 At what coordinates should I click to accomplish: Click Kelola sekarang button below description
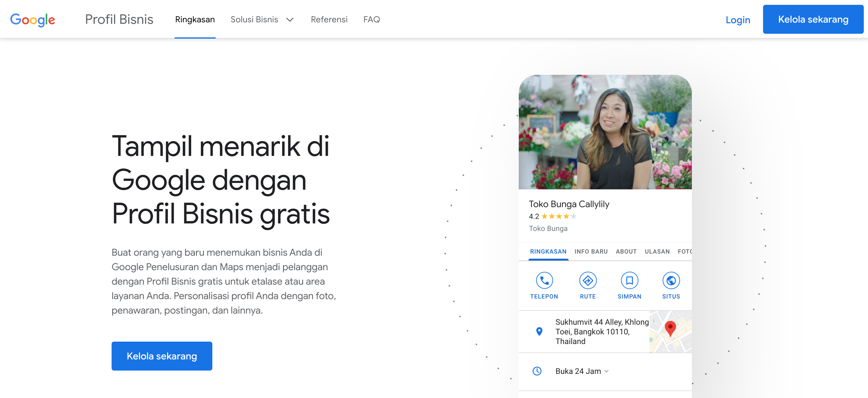162,356
